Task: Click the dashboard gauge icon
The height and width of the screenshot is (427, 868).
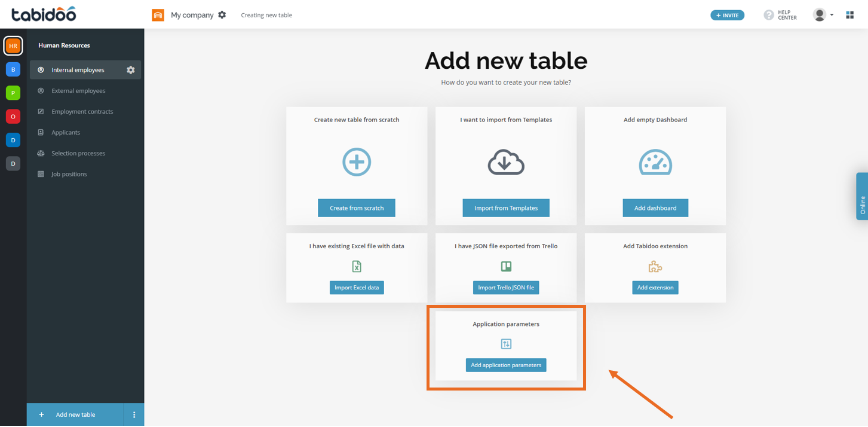Action: [x=655, y=161]
